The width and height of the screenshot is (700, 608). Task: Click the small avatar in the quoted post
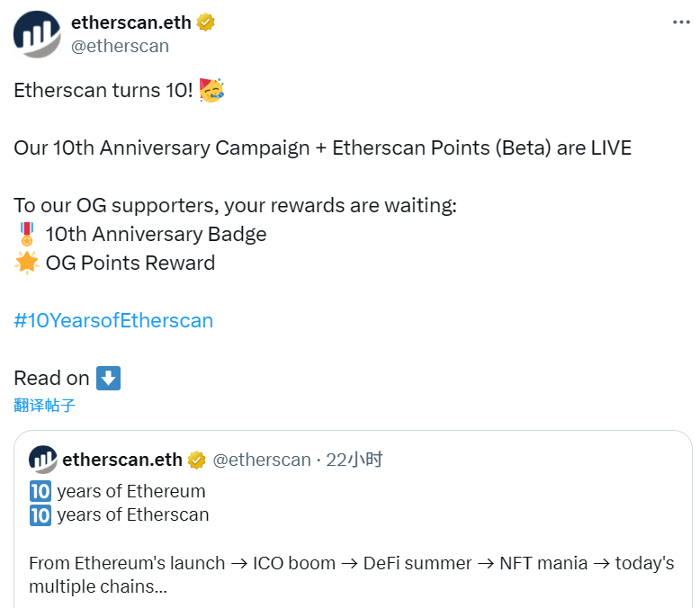point(42,460)
